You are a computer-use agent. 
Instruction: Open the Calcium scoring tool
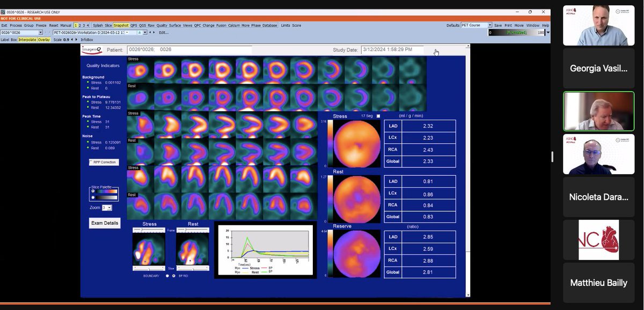point(233,25)
